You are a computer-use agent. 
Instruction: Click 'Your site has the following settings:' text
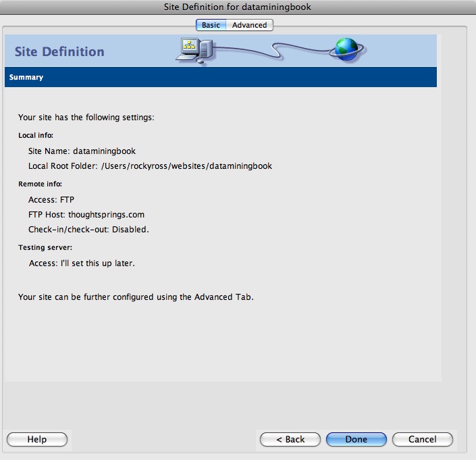point(86,118)
